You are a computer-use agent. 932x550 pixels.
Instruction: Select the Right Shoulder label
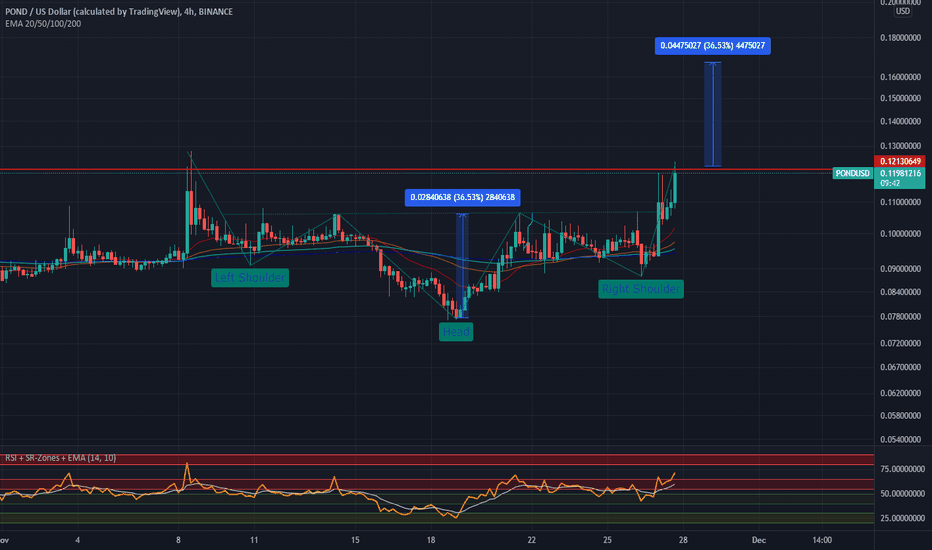pos(641,289)
